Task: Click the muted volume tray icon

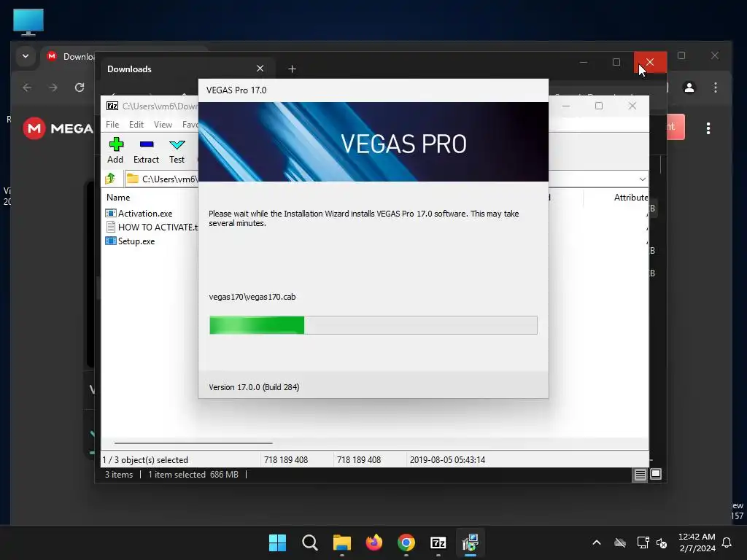Action: point(662,542)
